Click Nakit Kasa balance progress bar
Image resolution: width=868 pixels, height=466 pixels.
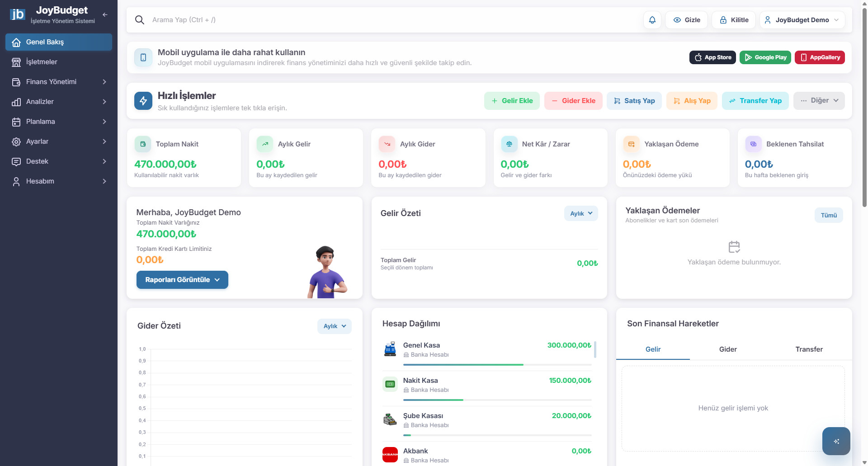[497, 400]
